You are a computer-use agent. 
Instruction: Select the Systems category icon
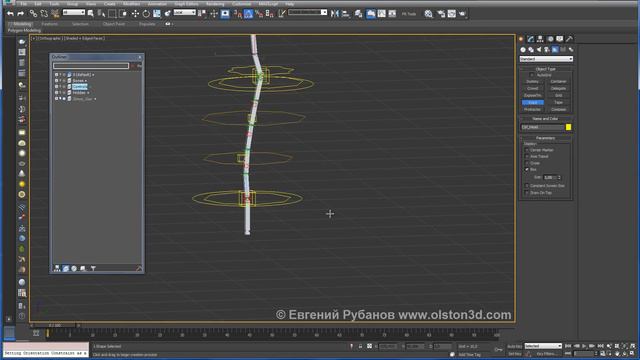[x=571, y=49]
